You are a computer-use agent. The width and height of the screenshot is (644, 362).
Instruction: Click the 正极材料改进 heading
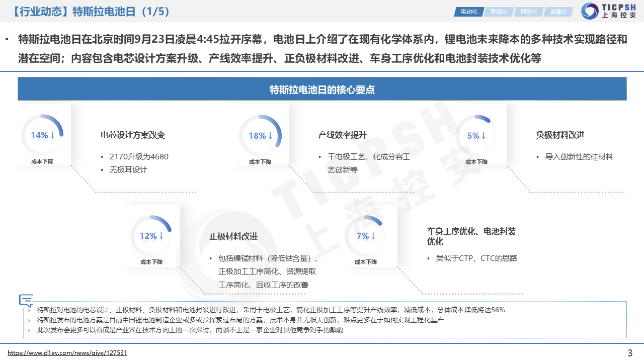pos(233,236)
